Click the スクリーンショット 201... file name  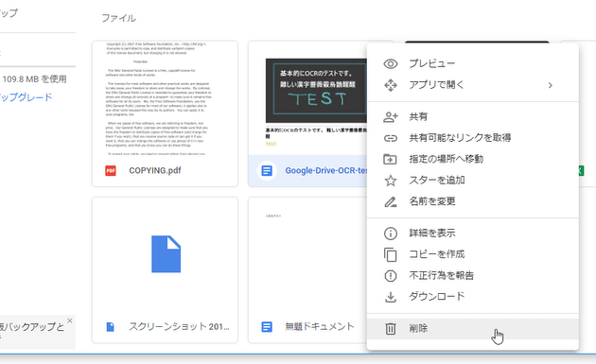pos(179,327)
